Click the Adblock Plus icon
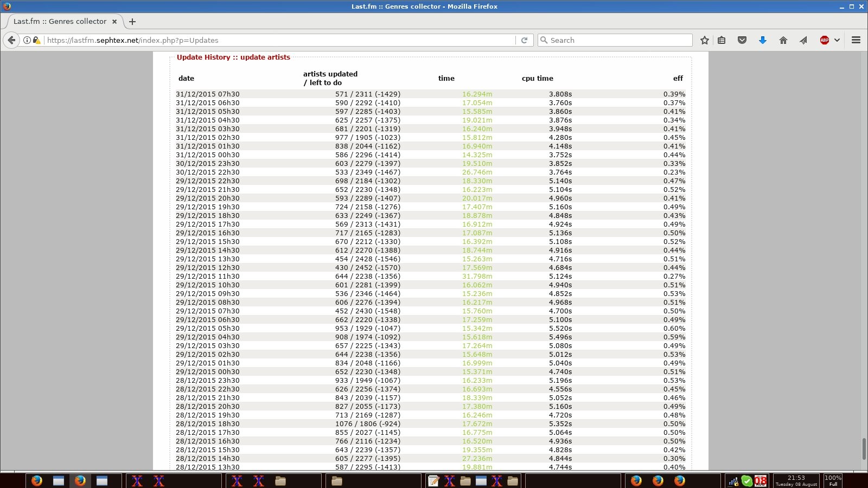The image size is (868, 488). (824, 40)
